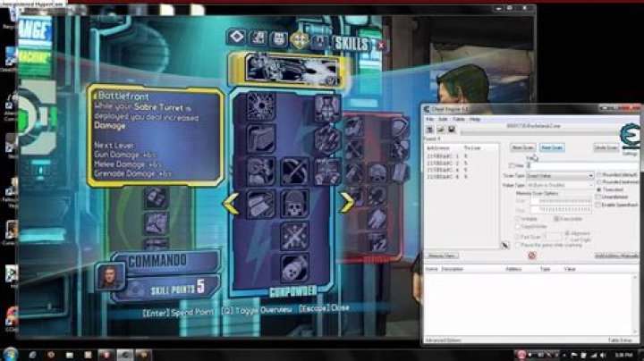Close the SKILLS menu with red X

pos(382,45)
